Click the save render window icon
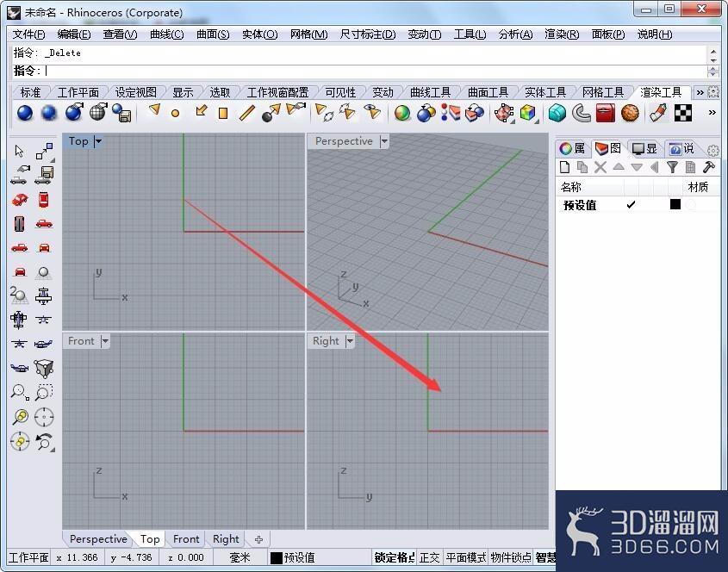The width and height of the screenshot is (728, 572). click(x=121, y=113)
